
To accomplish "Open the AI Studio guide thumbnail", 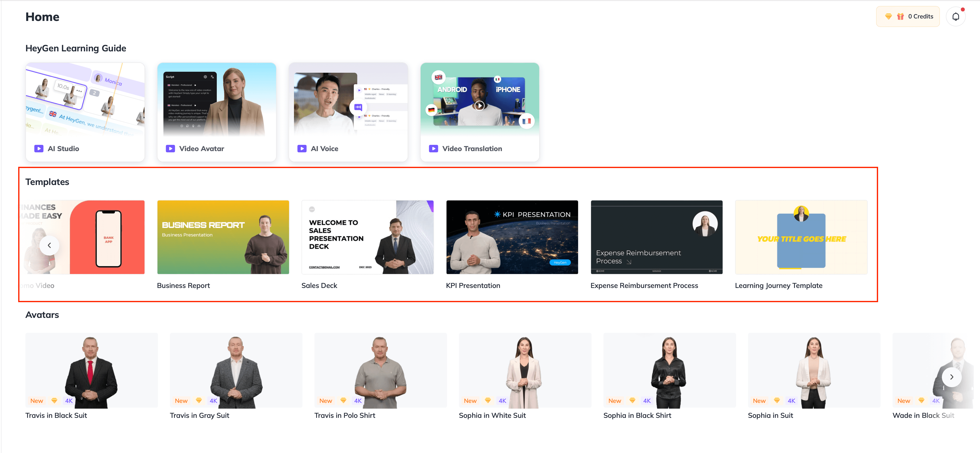I will (x=85, y=100).
